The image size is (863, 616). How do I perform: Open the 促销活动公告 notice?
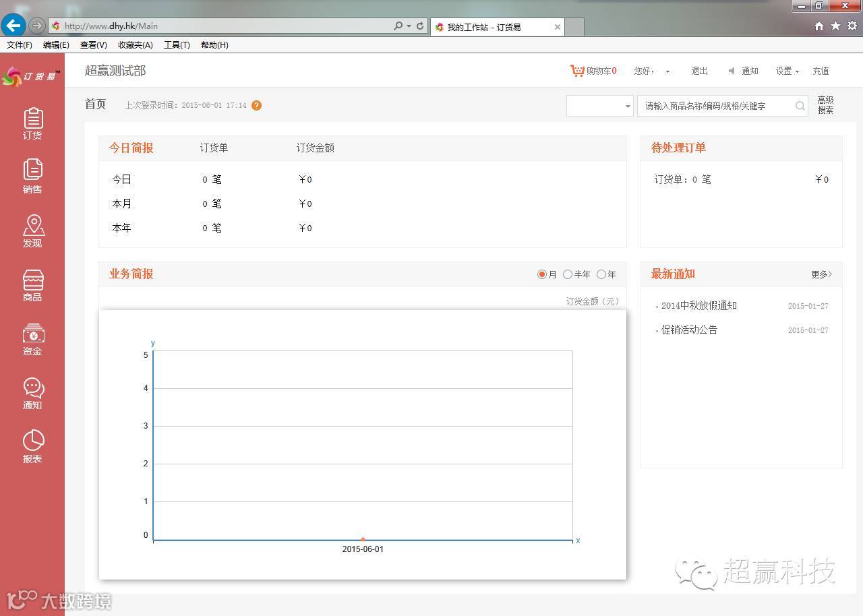tap(689, 330)
